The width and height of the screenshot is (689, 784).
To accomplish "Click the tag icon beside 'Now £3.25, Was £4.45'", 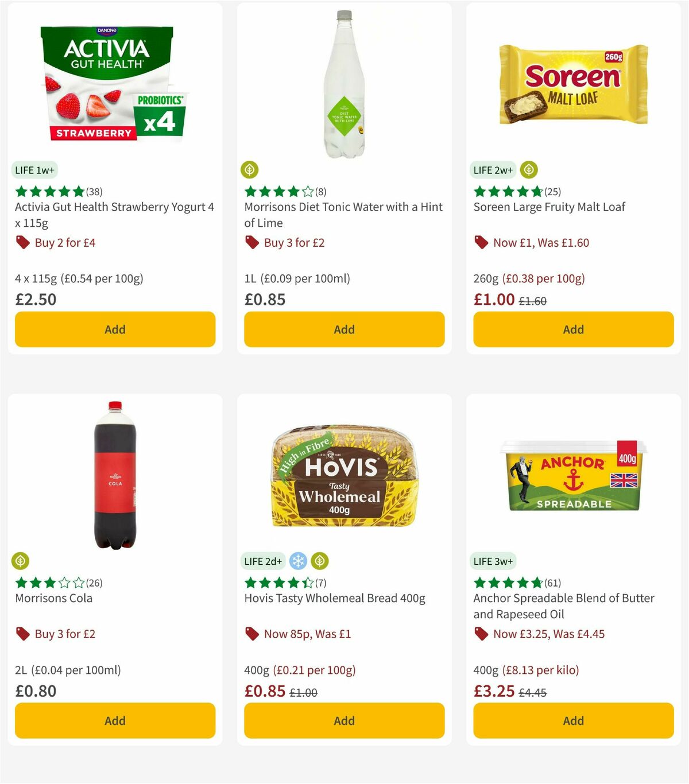I will pyautogui.click(x=481, y=634).
